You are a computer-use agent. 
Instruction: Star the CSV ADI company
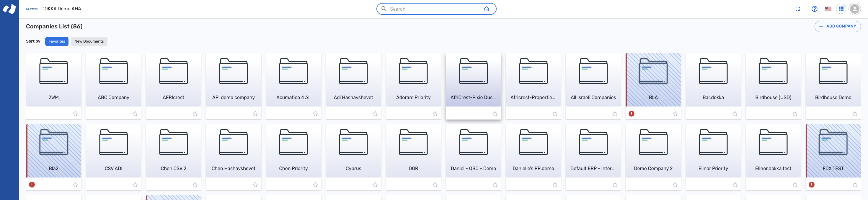click(x=135, y=184)
